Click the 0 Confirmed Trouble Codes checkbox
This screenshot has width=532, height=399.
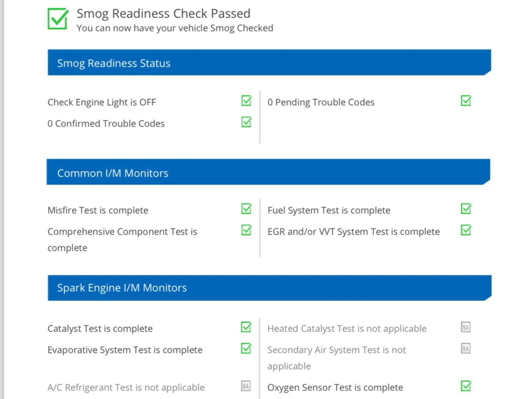[246, 122]
